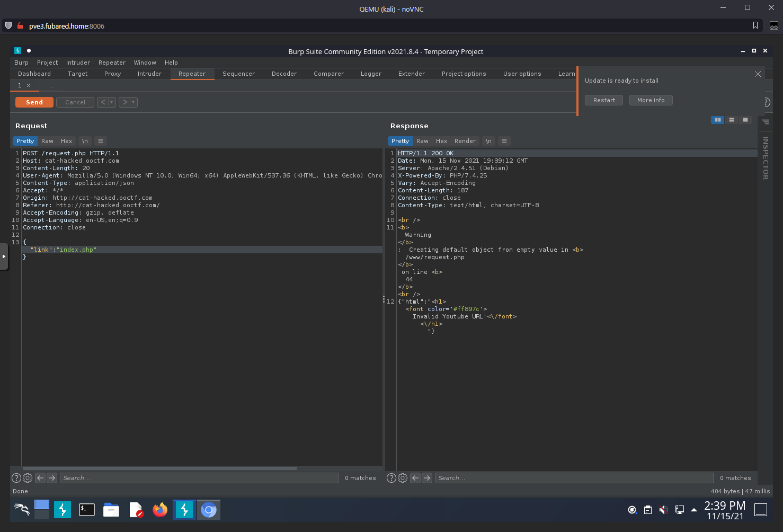783x532 pixels.
Task: Open the Window menu
Action: click(x=145, y=63)
